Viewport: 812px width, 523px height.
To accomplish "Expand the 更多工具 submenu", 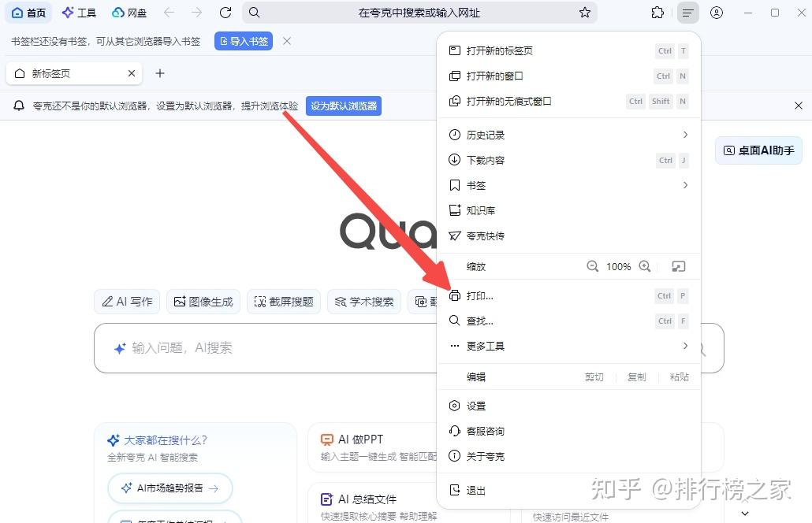I will pyautogui.click(x=568, y=346).
